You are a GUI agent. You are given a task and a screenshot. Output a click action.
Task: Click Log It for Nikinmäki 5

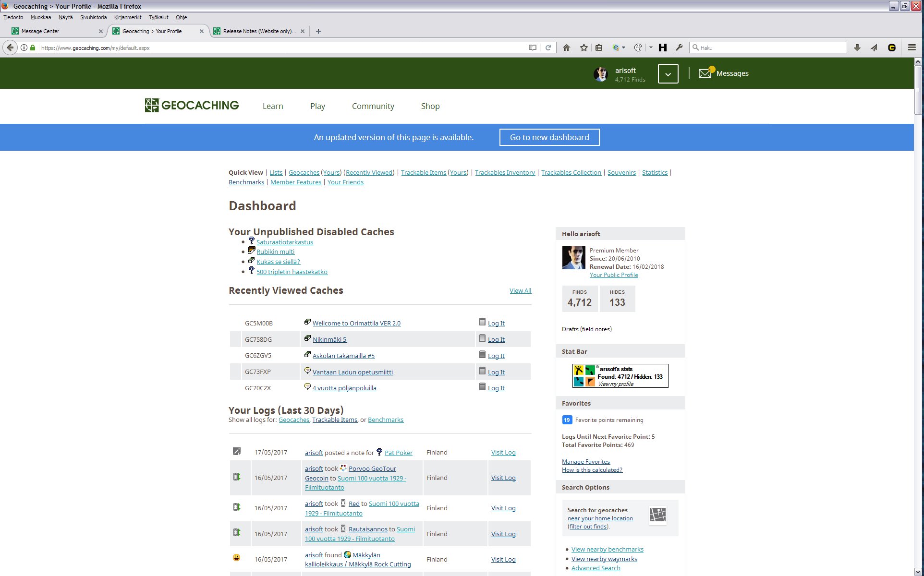coord(496,339)
